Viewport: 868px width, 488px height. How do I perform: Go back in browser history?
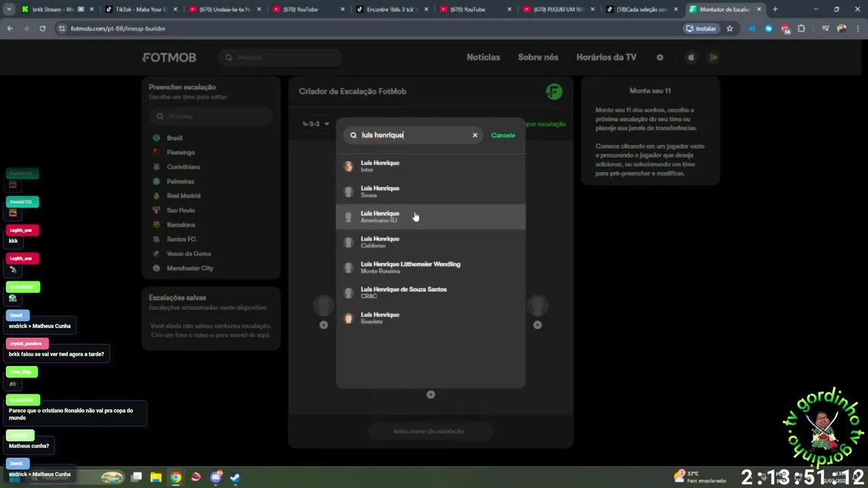(x=9, y=28)
